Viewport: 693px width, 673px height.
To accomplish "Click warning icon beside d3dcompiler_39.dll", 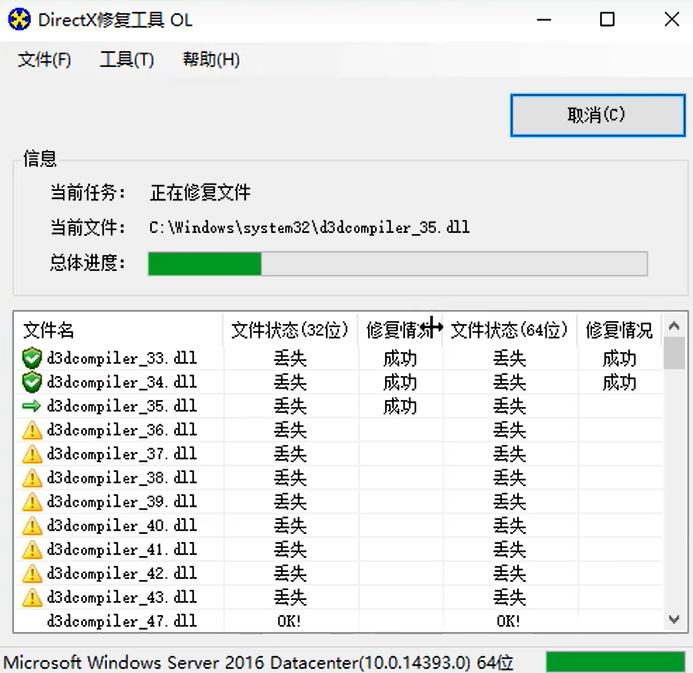I will point(32,502).
